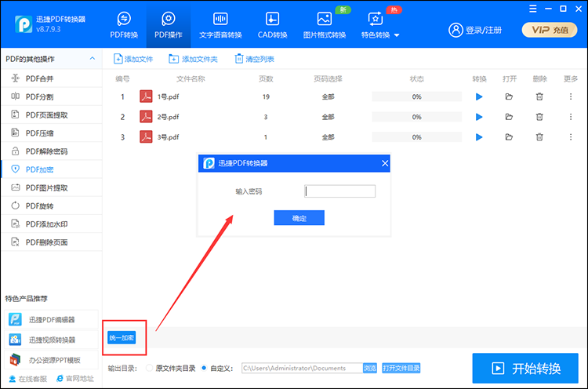The width and height of the screenshot is (588, 389).
Task: Open more options for 3号.pdf
Action: tap(571, 137)
